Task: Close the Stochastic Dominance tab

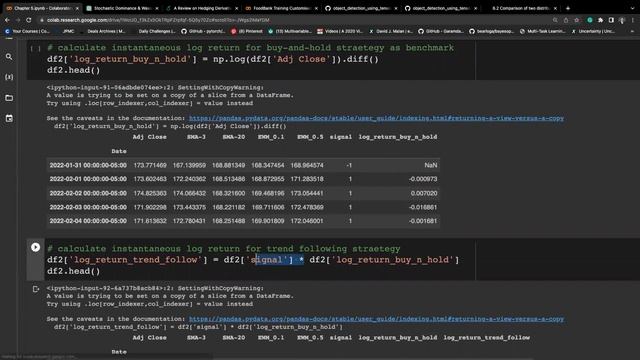Action: (157, 8)
